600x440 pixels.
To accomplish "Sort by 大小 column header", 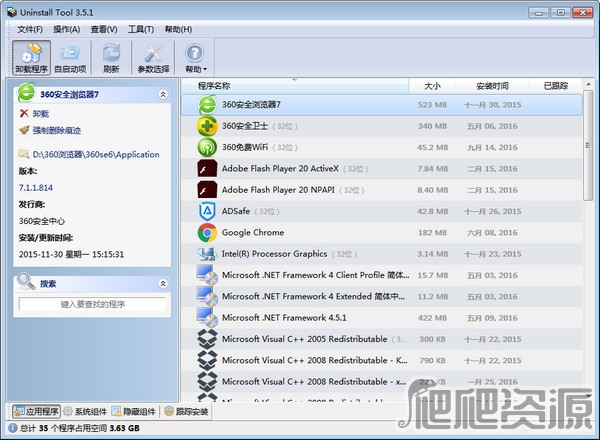I will [432, 86].
